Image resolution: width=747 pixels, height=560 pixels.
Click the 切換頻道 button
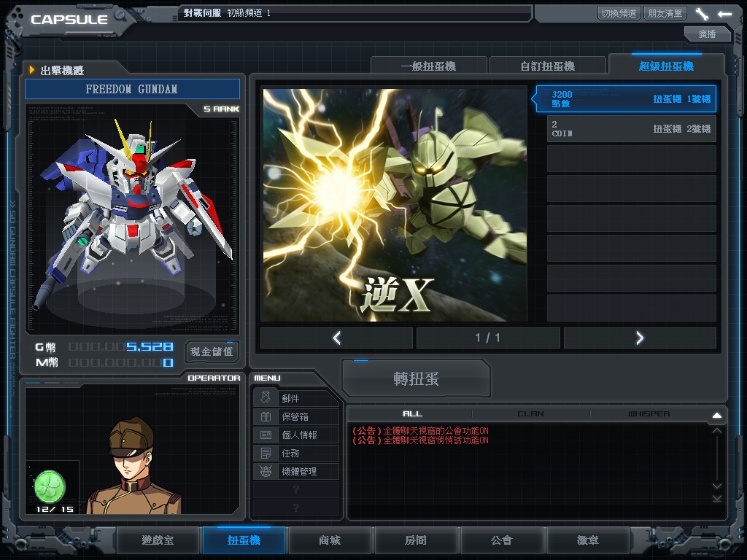pos(619,13)
